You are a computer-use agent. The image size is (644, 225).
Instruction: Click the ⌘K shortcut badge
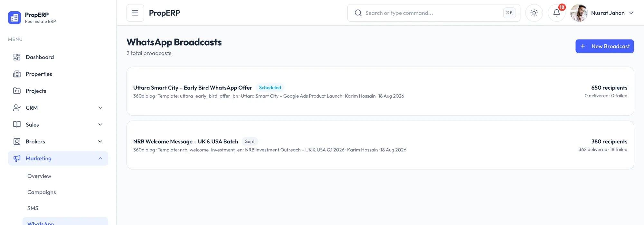tap(509, 13)
